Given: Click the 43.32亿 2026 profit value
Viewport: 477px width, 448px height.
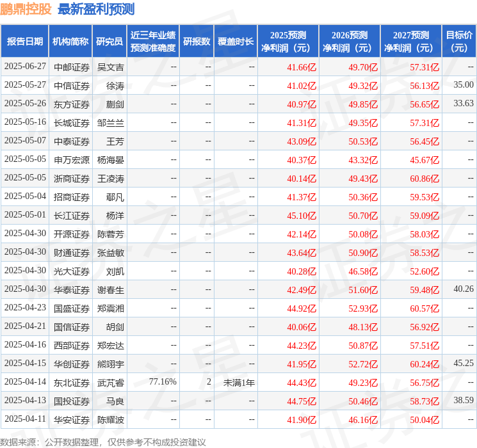Looking at the screenshot, I should (x=363, y=160).
